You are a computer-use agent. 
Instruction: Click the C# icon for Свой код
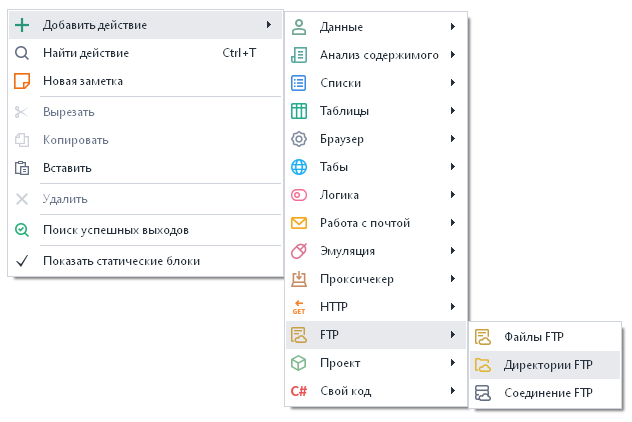pyautogui.click(x=298, y=391)
